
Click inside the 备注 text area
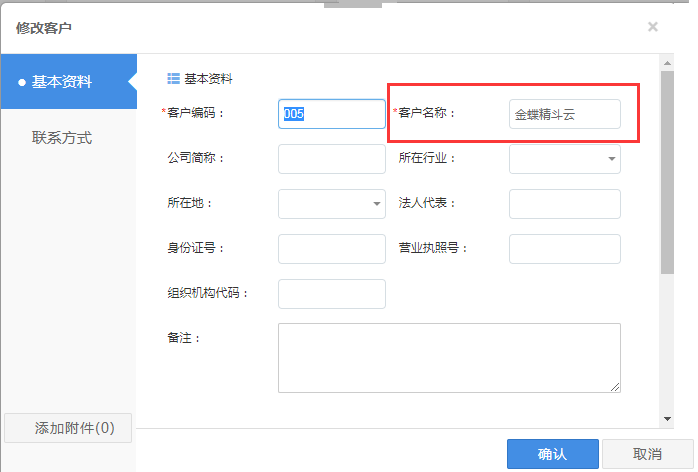tap(449, 357)
